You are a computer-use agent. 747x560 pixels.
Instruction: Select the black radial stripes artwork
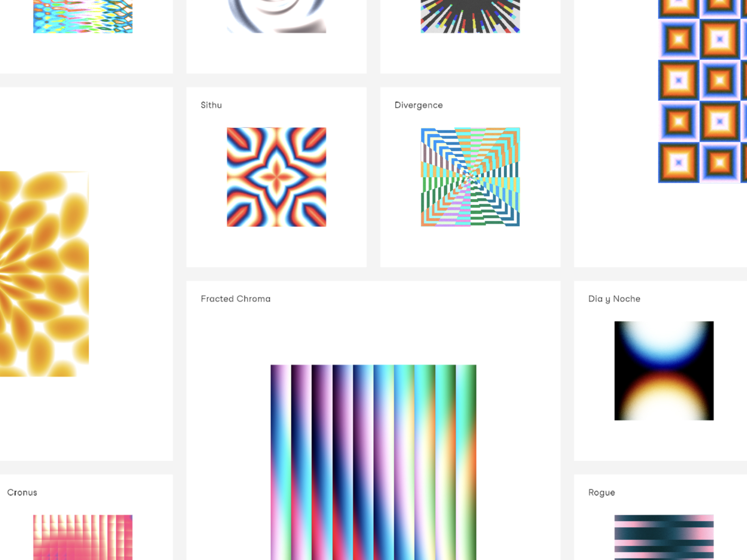point(470,16)
